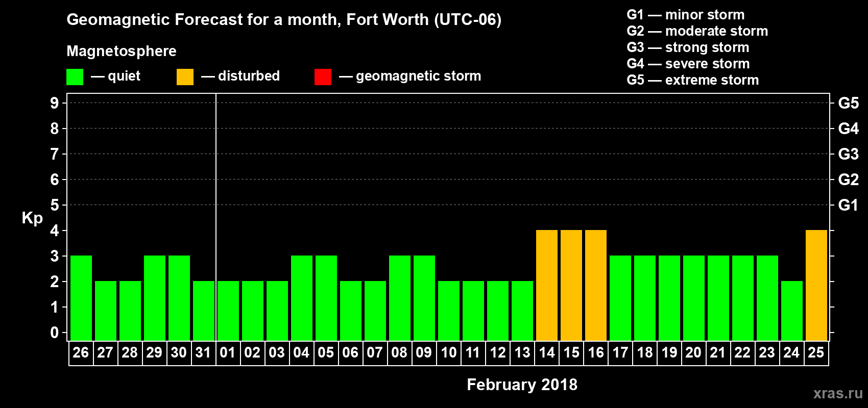Click the green bar for day 31
Viewport: 868px width, 408px height.
[204, 311]
